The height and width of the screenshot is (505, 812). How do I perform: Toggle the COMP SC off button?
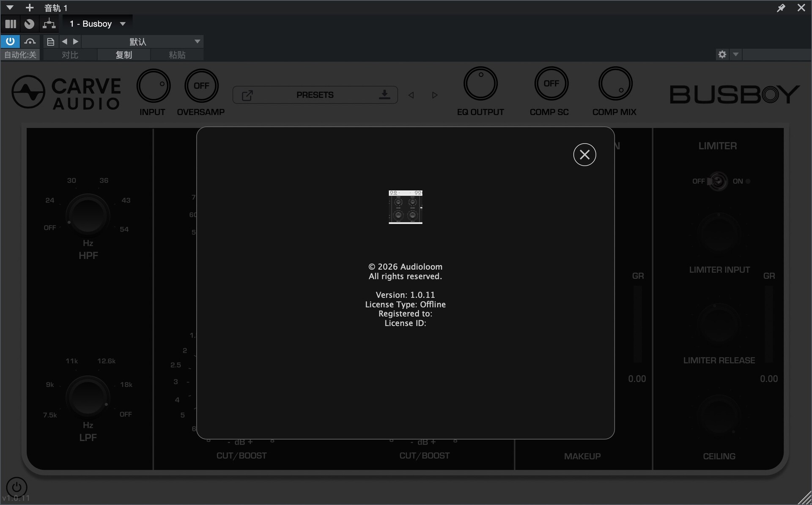click(x=551, y=84)
